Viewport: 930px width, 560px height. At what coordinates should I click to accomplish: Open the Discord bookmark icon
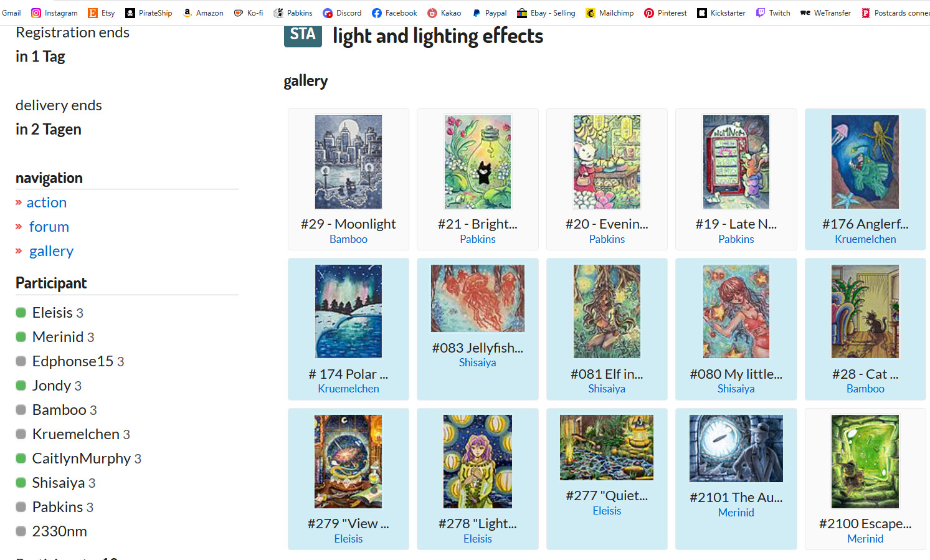tap(328, 13)
